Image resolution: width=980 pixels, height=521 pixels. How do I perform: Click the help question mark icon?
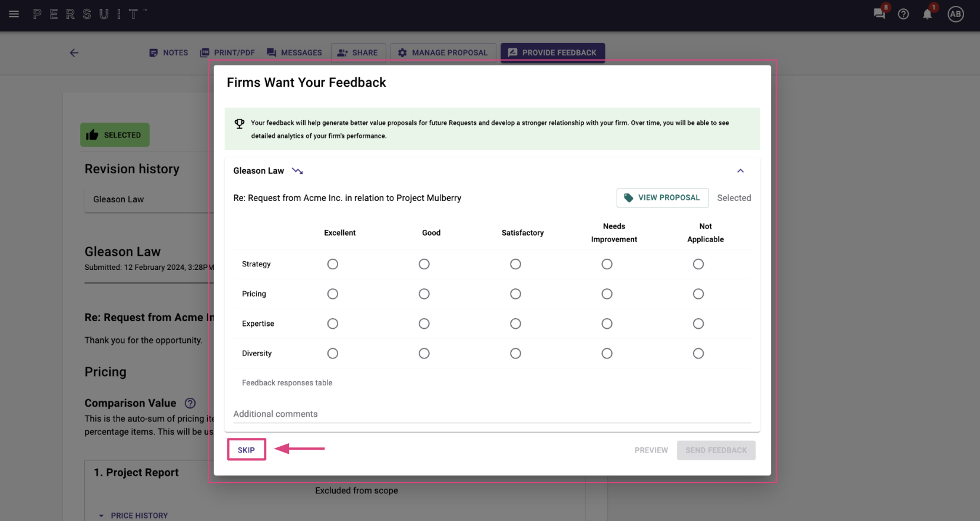[903, 14]
